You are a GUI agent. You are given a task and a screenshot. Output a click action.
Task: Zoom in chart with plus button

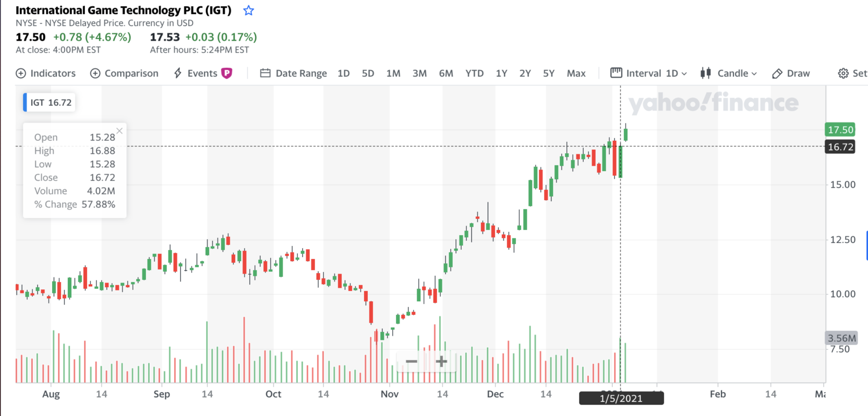tap(441, 362)
